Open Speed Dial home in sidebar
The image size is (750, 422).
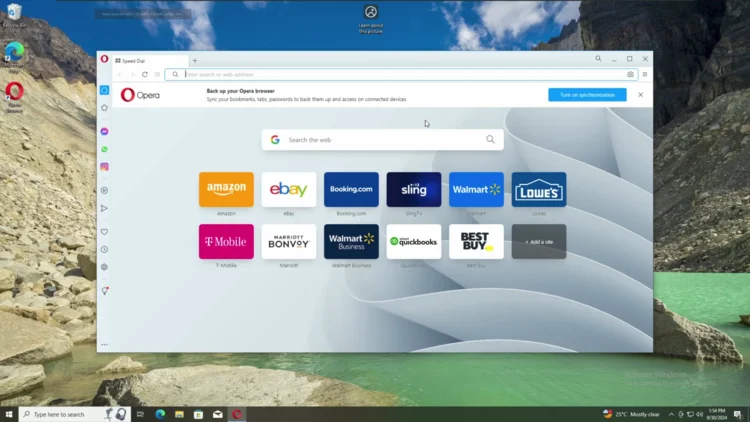coord(104,90)
